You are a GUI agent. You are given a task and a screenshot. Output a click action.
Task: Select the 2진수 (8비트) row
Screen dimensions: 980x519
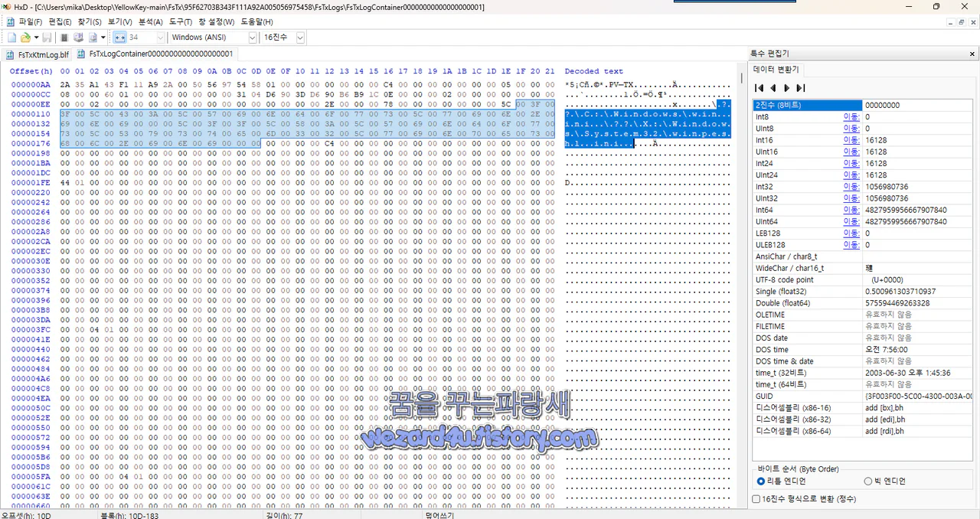coord(863,105)
